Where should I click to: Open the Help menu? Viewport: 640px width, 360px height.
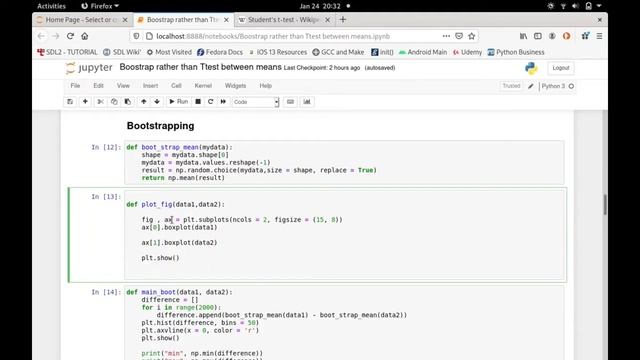[x=265, y=86]
